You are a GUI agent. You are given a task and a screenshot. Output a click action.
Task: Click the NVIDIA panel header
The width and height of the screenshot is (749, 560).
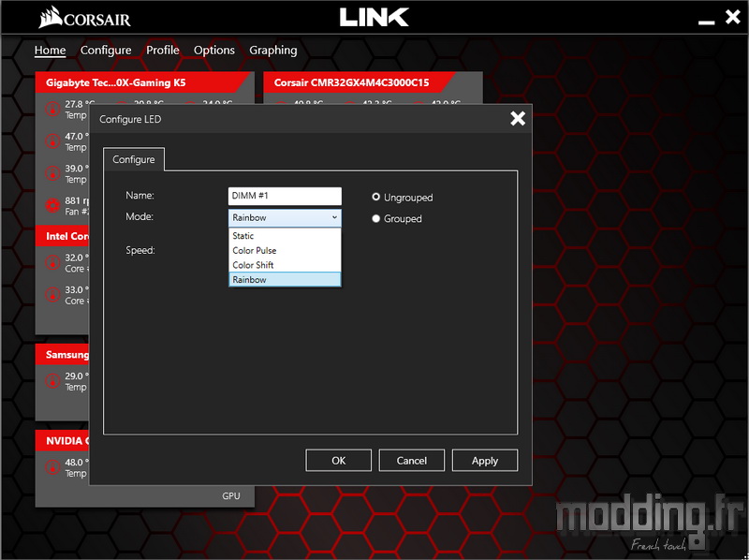(x=63, y=440)
